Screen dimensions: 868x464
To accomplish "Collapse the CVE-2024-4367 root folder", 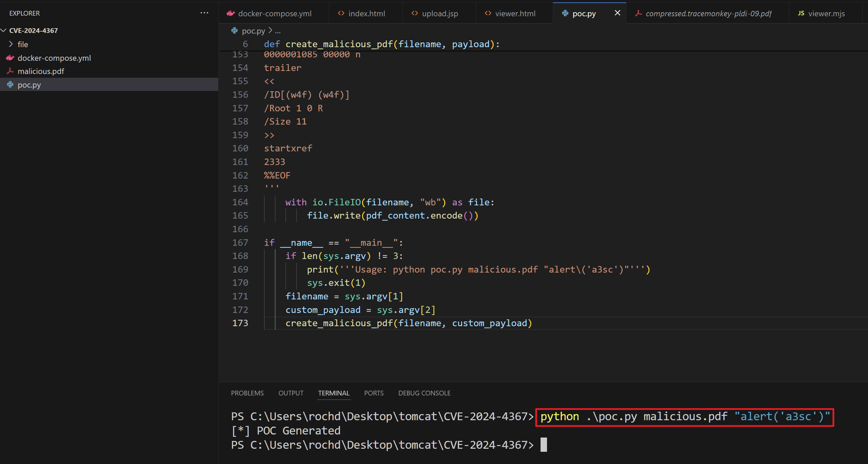I will pos(4,31).
